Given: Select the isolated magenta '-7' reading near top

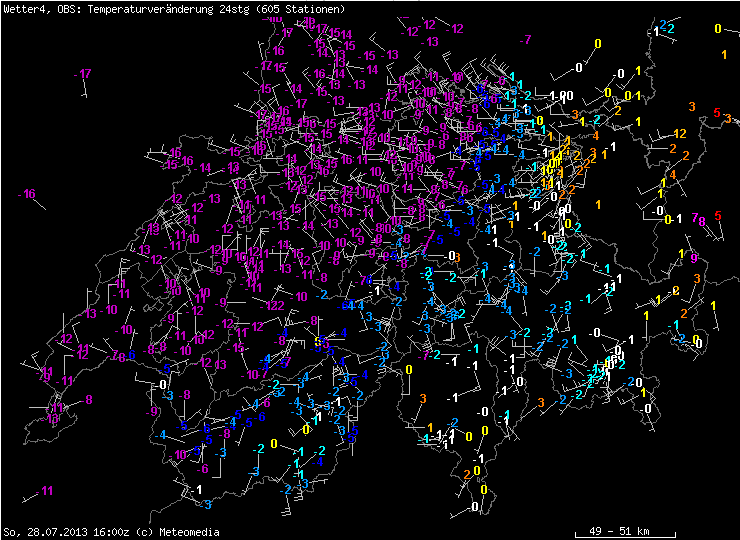Looking at the screenshot, I should coord(526,39).
